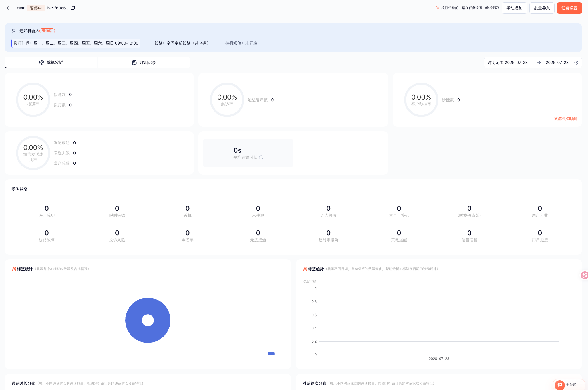Click the 普通话 language tag
588x390 pixels.
pyautogui.click(x=47, y=31)
